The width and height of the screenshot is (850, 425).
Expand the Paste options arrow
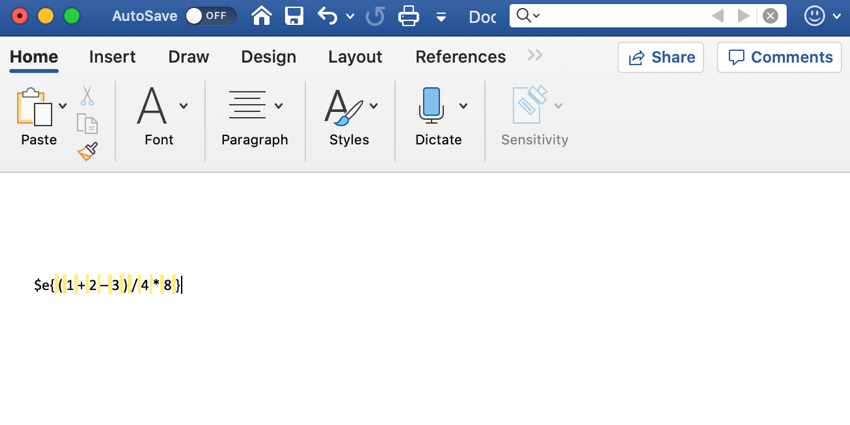click(63, 106)
